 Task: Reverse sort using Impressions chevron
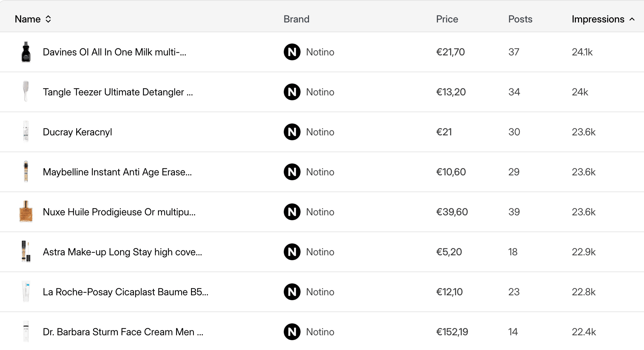632,19
